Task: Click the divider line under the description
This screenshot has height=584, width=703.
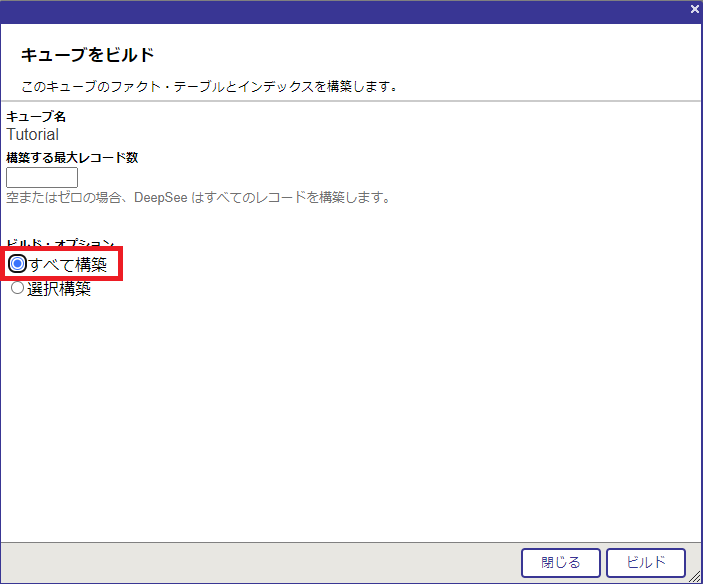Action: pyautogui.click(x=350, y=100)
